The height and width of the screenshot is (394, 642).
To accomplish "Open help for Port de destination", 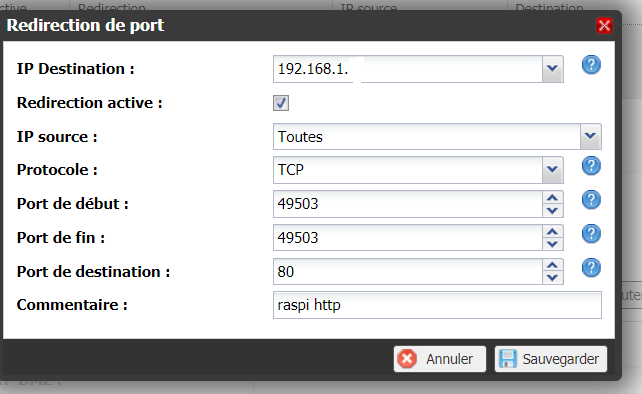I will [x=591, y=268].
